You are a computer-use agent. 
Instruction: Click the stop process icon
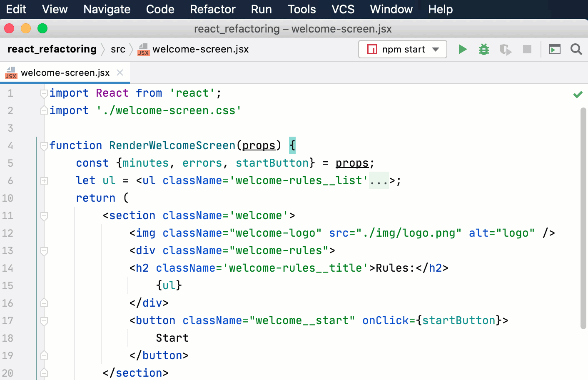(527, 49)
